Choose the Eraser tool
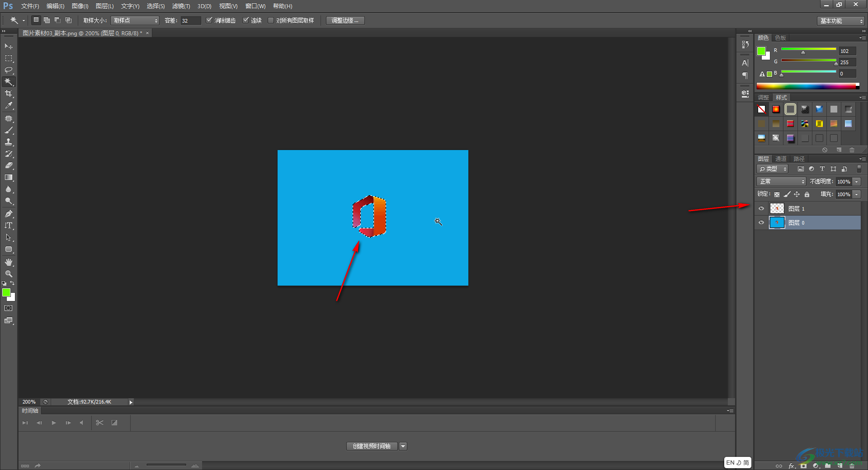 point(9,166)
